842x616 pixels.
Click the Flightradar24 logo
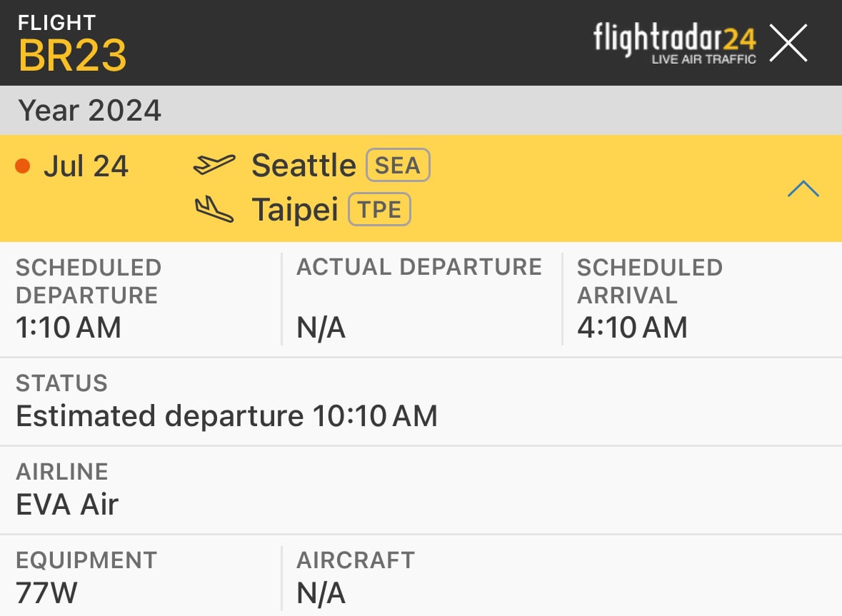[x=675, y=43]
